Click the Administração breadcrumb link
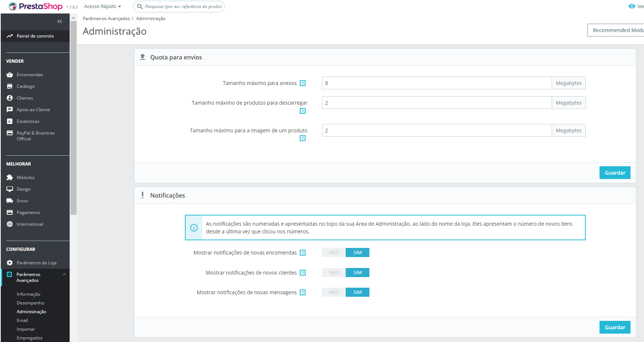Screen dimensions: 644x342 coord(151,19)
